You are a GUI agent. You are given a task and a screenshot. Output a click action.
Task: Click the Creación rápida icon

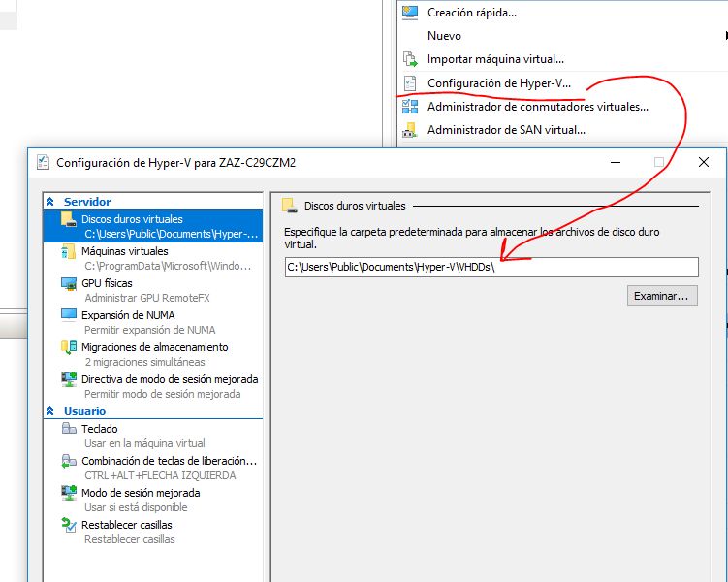[410, 12]
